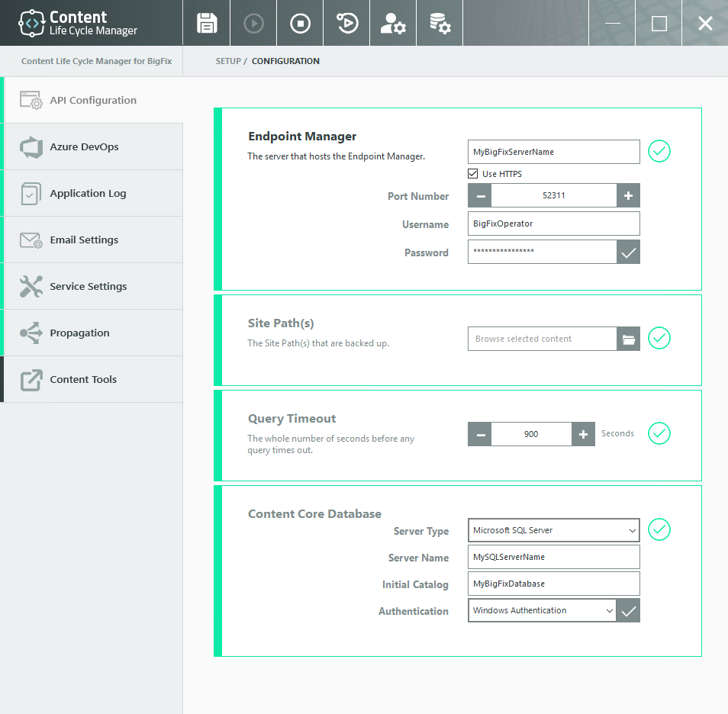Click the Port Number field showing 52311
Viewport: 728px width, 714px height.
tap(554, 195)
